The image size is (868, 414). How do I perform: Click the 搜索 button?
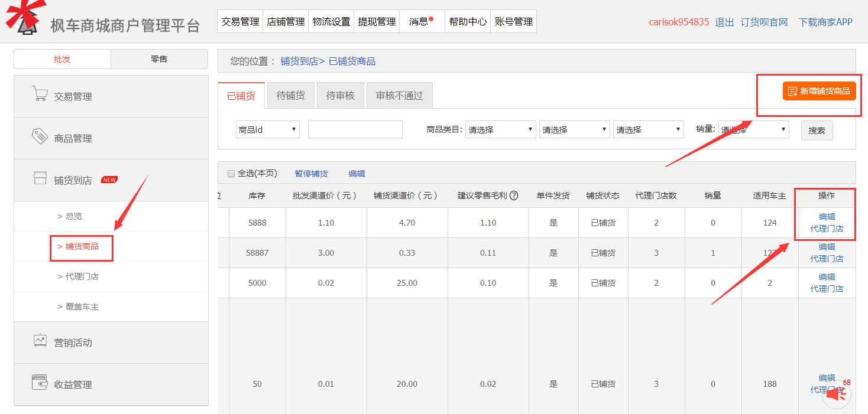point(817,129)
